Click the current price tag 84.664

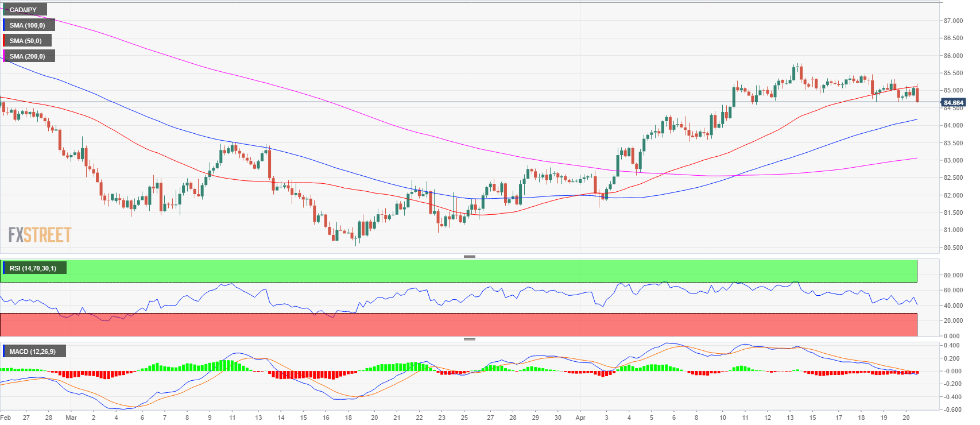click(x=953, y=103)
